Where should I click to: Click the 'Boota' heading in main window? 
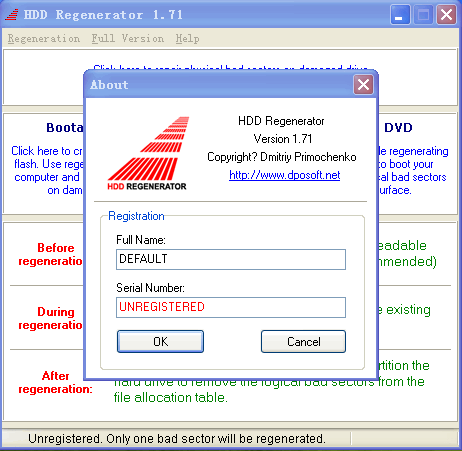coord(65,128)
